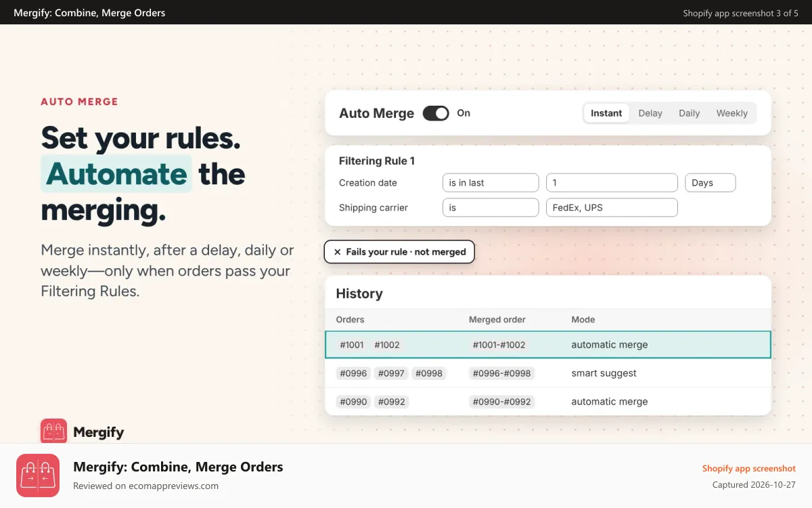Click the Orders column header

pyautogui.click(x=350, y=320)
